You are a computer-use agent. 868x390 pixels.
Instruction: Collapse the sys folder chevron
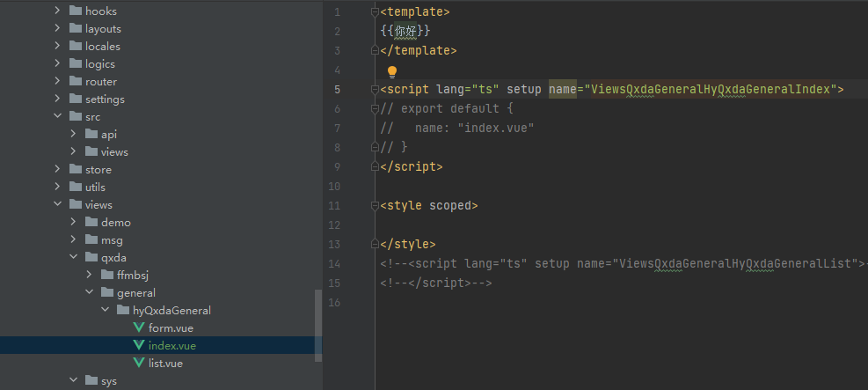(x=73, y=380)
